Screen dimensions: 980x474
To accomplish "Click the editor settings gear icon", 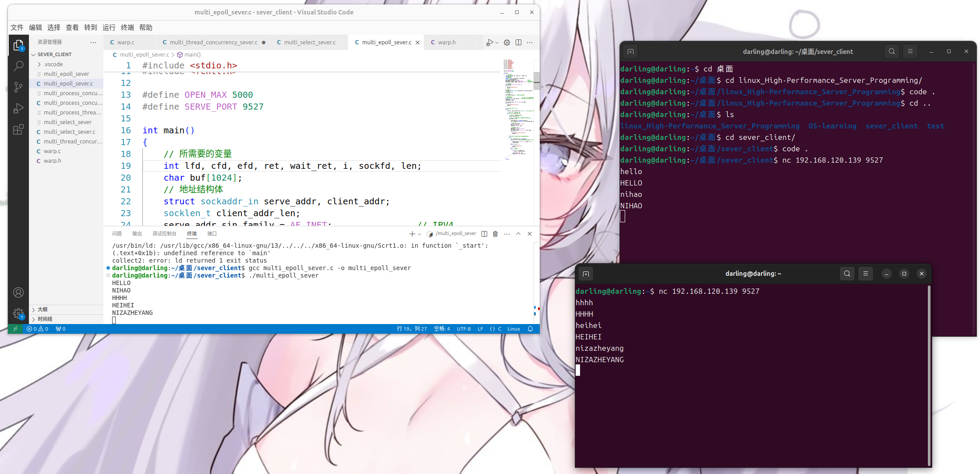I will 507,43.
